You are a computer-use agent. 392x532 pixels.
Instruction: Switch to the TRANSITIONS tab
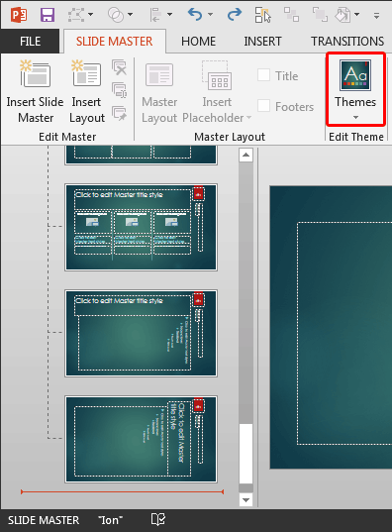(347, 42)
